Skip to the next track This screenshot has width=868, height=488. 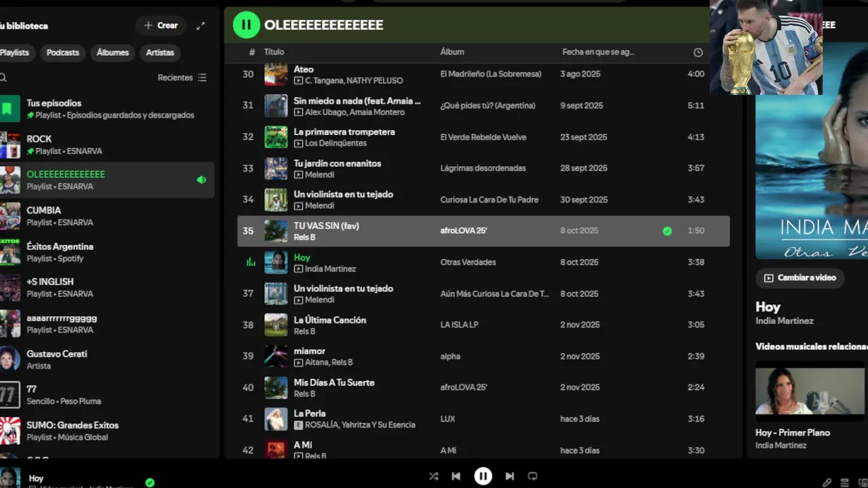(509, 476)
